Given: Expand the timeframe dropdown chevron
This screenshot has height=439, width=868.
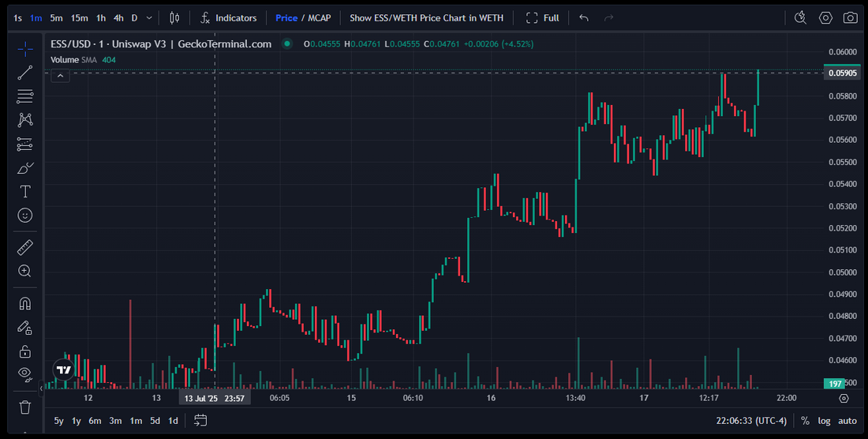Looking at the screenshot, I should (x=149, y=17).
